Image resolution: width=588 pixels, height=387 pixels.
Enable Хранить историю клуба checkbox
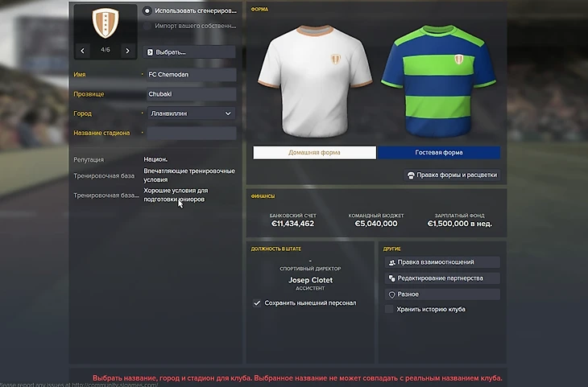(x=389, y=309)
